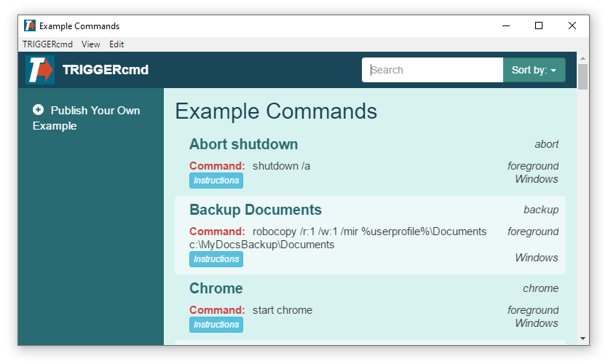Click the TRIGGERcmd logo icon in header
Viewport: 608px width, 364px height.
coord(40,70)
